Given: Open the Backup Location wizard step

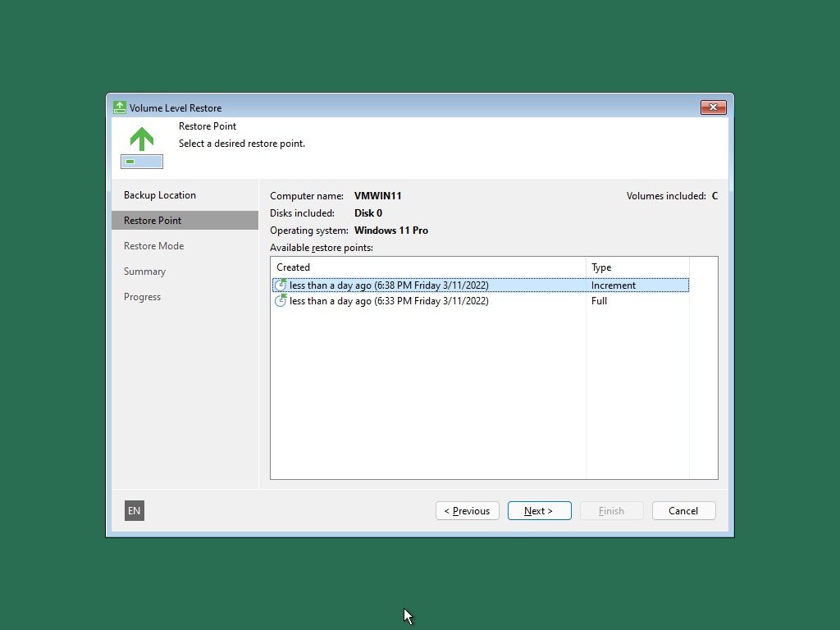Looking at the screenshot, I should [160, 194].
